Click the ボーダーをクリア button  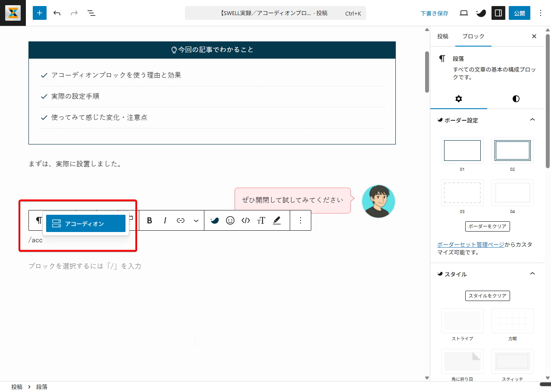(488, 226)
